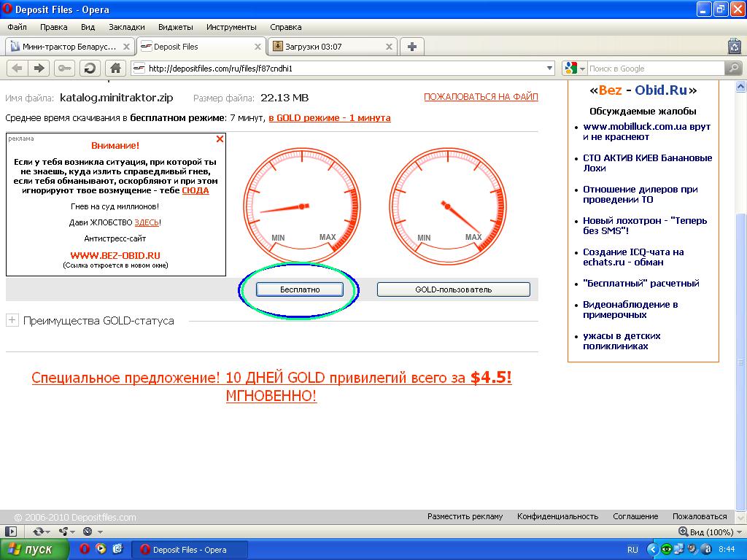Follow the СЮДА link in the ad

[x=196, y=190]
